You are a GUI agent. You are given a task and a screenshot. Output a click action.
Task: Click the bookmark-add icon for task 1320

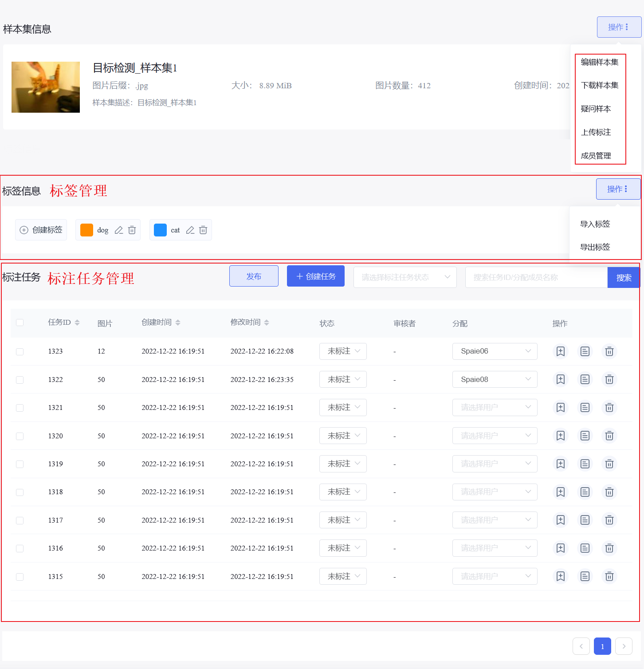click(561, 436)
